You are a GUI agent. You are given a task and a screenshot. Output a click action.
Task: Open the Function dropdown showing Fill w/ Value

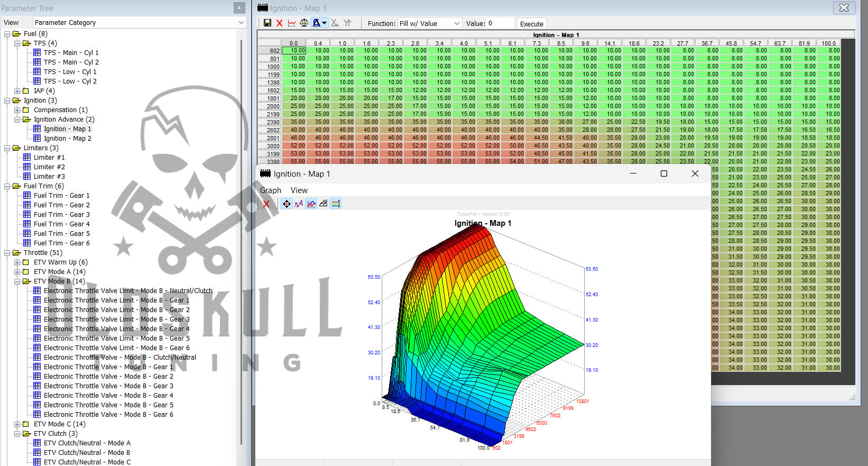pyautogui.click(x=430, y=23)
